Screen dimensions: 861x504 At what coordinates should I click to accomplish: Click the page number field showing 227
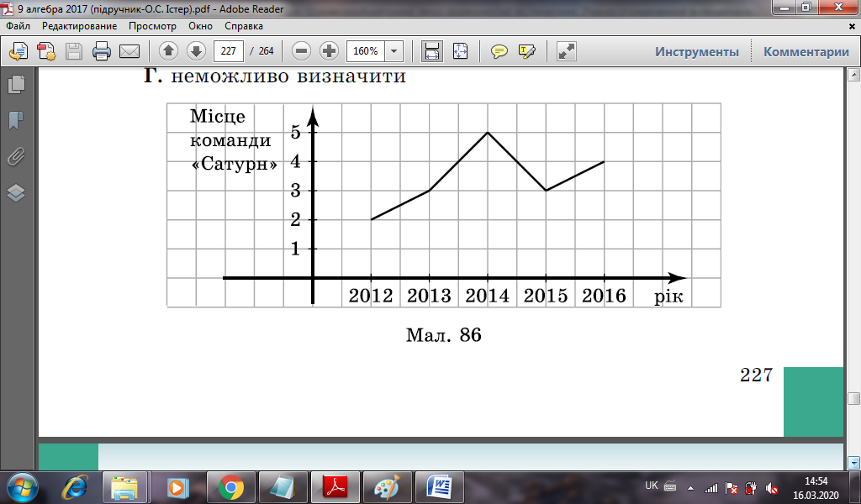229,51
